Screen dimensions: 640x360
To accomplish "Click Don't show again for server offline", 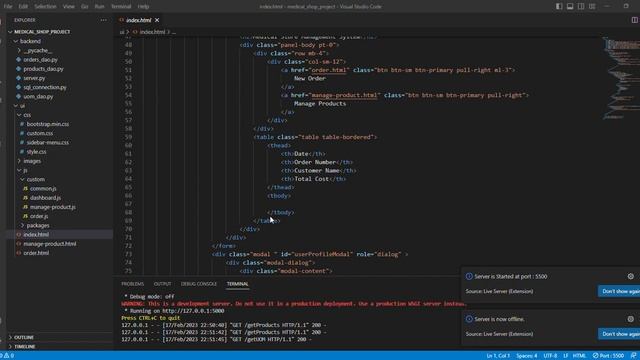I will pos(619,334).
